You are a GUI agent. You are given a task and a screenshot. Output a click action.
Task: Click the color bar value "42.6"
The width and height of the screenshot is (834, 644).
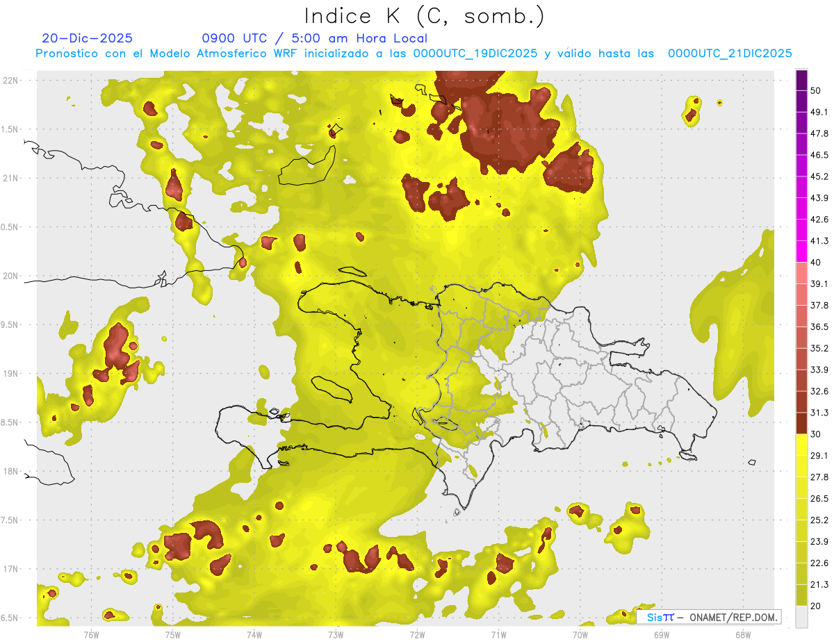819,220
